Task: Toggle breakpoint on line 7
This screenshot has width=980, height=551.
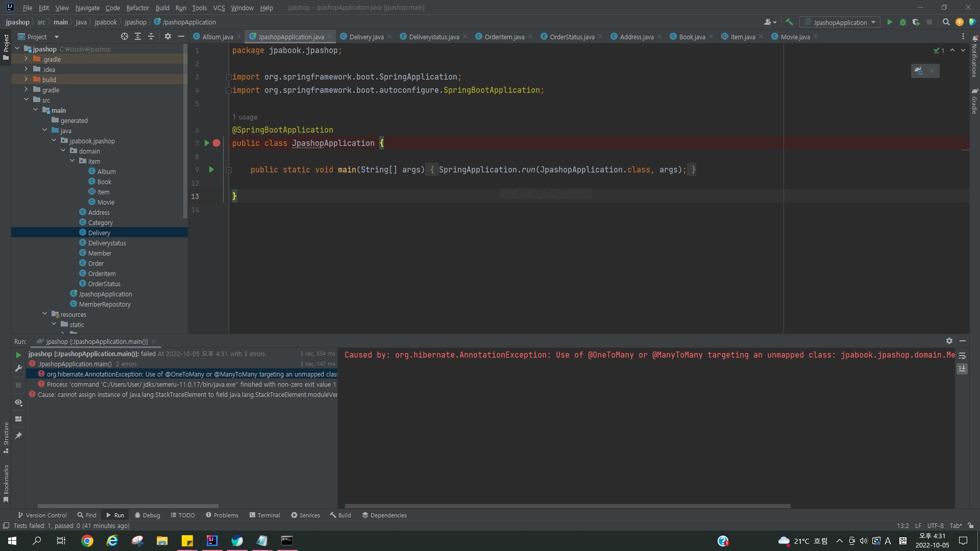Action: coord(216,143)
